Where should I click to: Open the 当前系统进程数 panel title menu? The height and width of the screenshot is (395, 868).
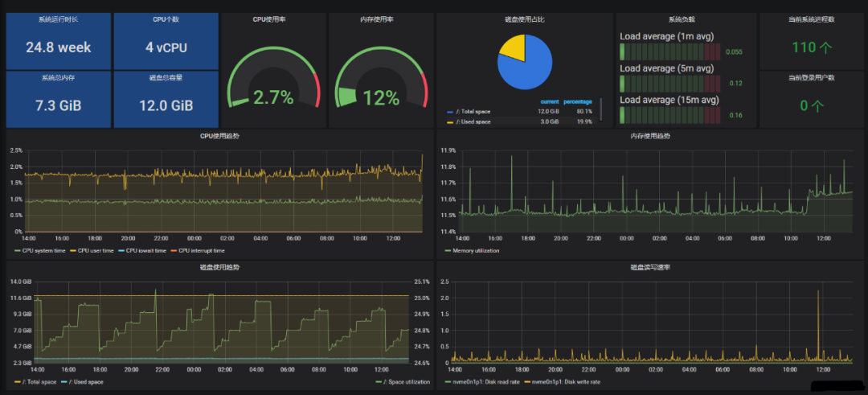point(812,19)
